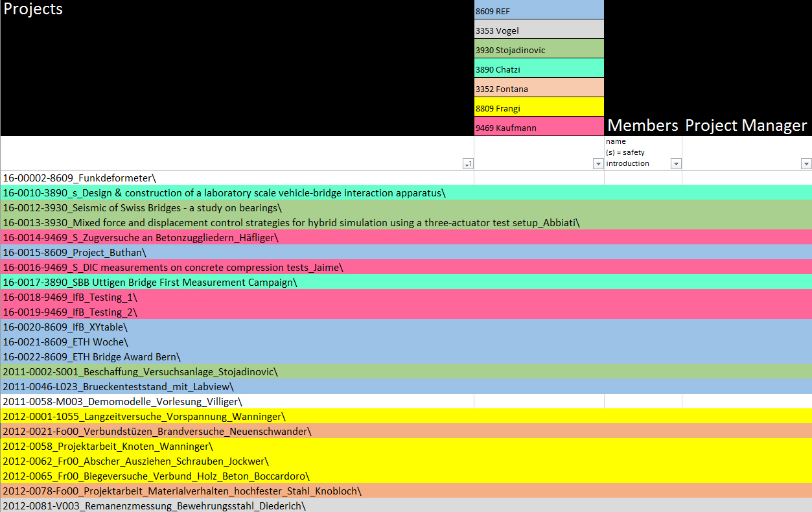Select row 16-0015-8609_Project_Buthan
The width and height of the screenshot is (812, 512).
pyautogui.click(x=406, y=252)
